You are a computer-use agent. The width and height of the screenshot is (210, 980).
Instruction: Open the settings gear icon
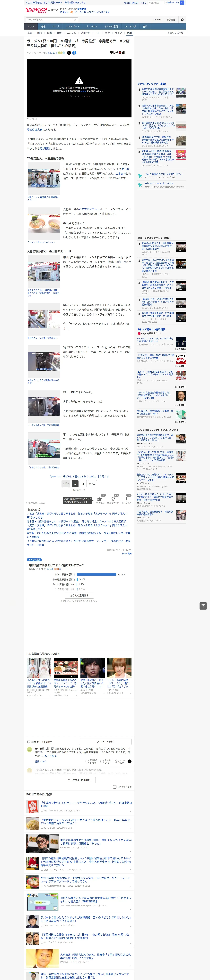(x=182, y=20)
